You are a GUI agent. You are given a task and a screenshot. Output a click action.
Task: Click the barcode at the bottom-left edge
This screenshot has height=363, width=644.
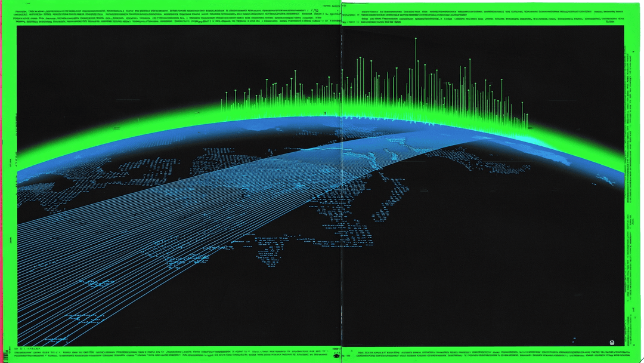point(6,358)
